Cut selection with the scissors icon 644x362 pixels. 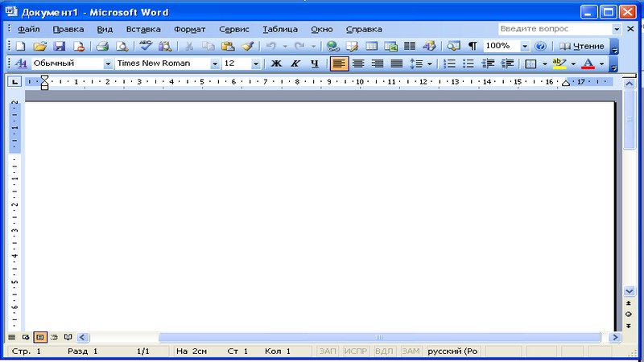189,46
